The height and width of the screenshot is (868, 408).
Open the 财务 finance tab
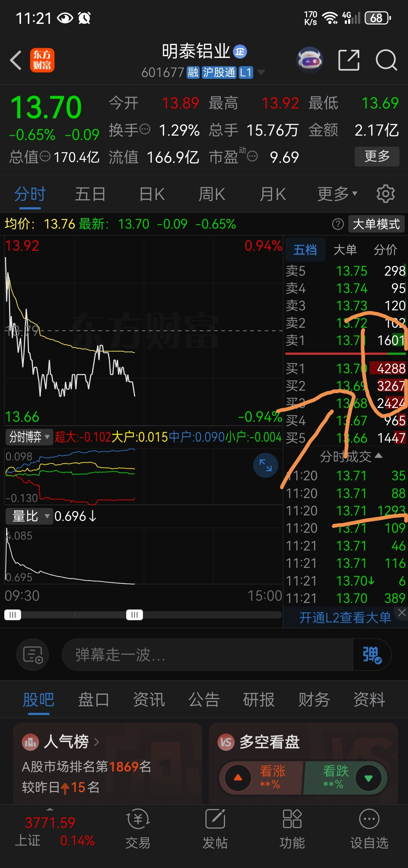pos(314,700)
